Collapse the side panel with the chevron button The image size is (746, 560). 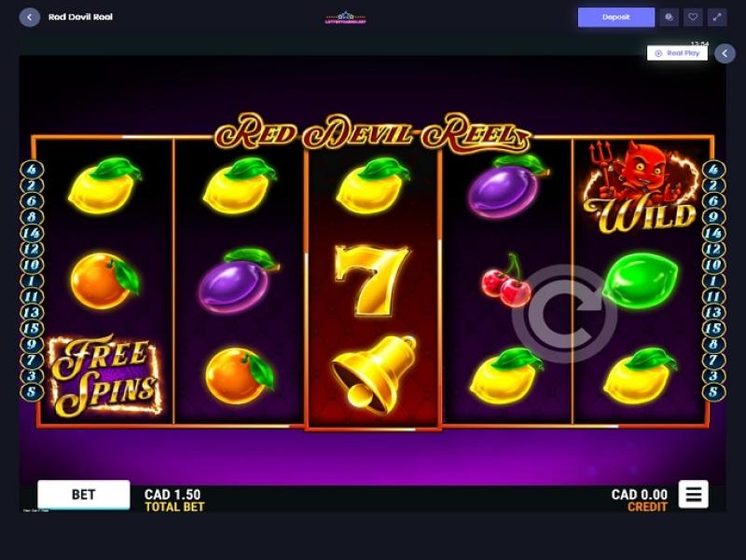click(725, 53)
